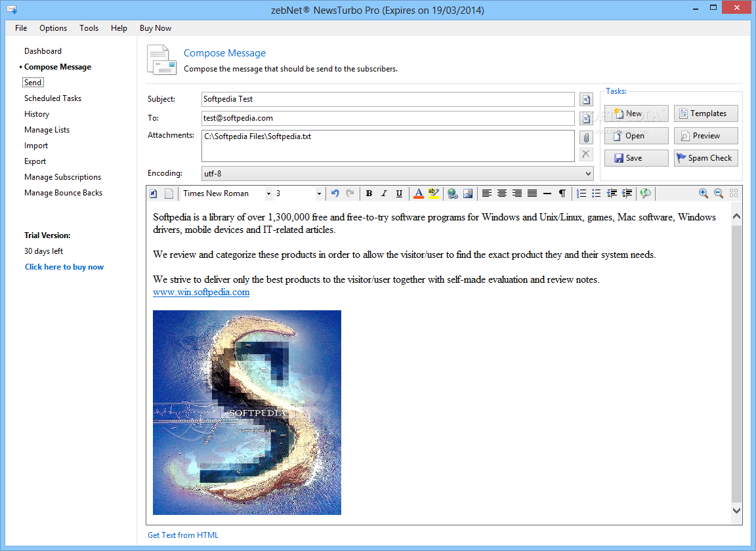Undo the last edit in the editor
Image resolution: width=756 pixels, height=551 pixels.
(x=335, y=194)
